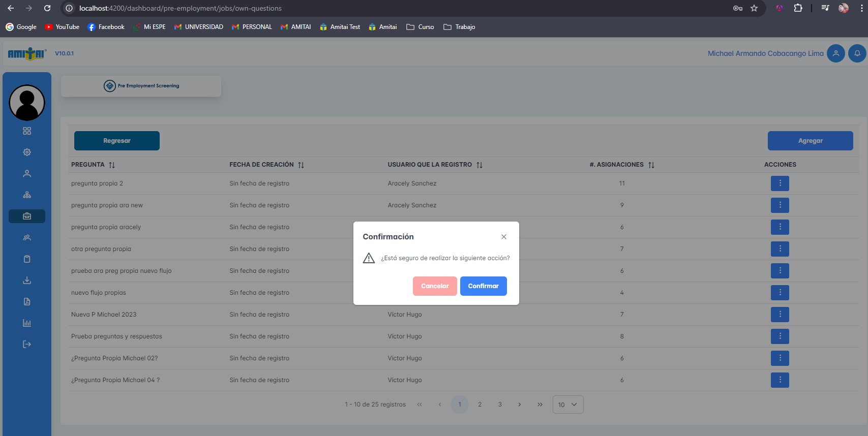Screen dimensions: 868x436
Task: Open actions menu for Nueva P Michael 2023
Action: click(x=780, y=315)
